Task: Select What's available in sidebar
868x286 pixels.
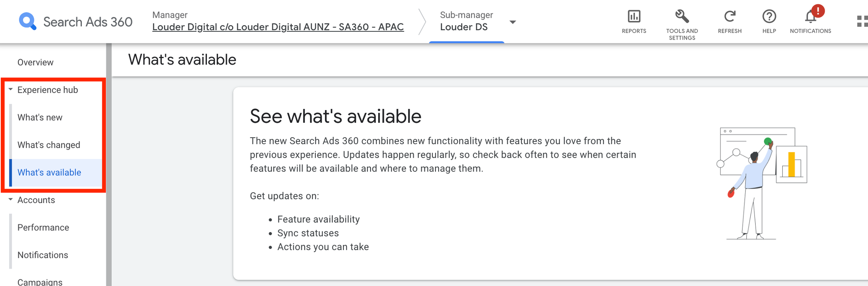Action: [49, 172]
